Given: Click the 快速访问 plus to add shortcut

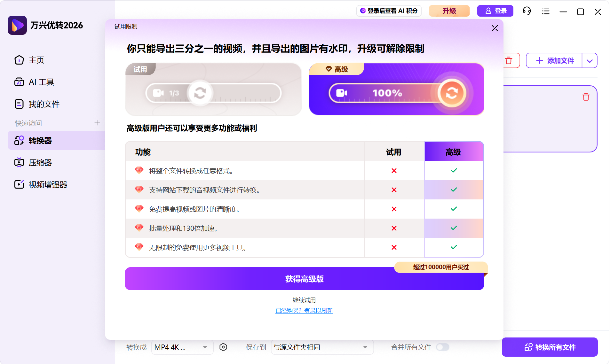Looking at the screenshot, I should click(97, 123).
